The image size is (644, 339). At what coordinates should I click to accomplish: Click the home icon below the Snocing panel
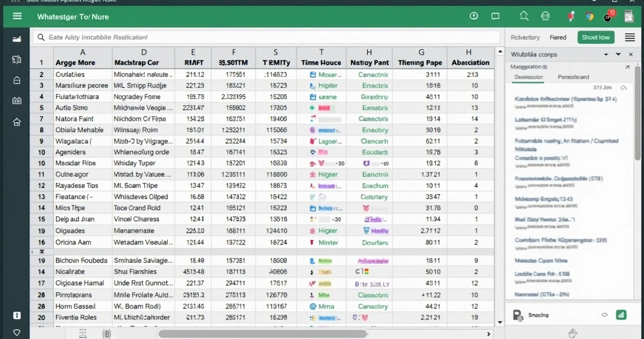(x=573, y=333)
